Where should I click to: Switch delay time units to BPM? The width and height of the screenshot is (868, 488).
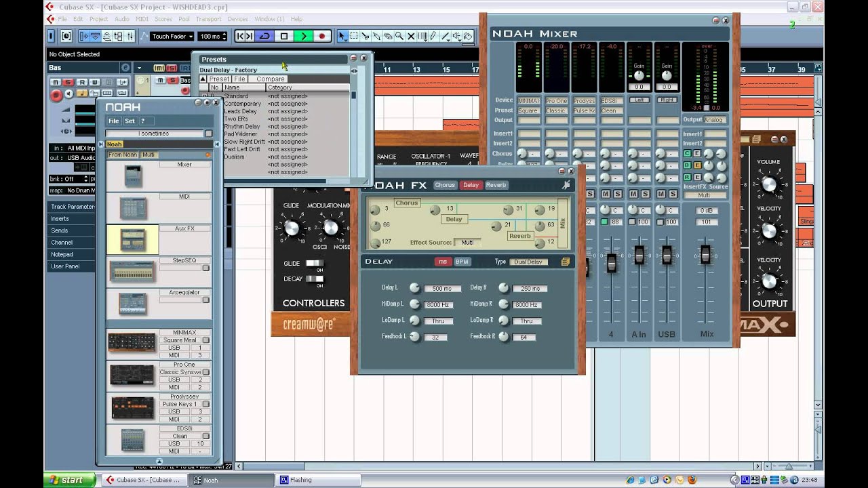point(462,262)
